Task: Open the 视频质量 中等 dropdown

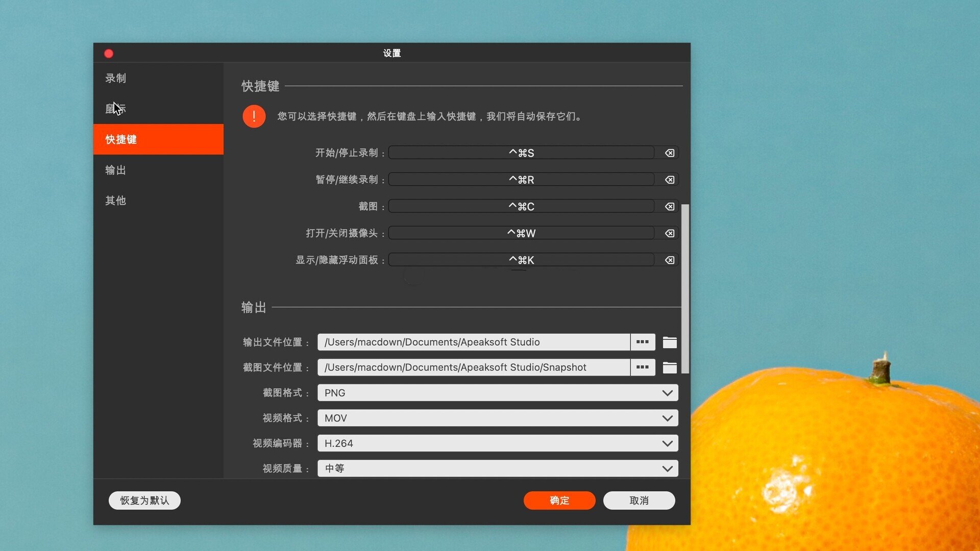Action: (x=498, y=468)
